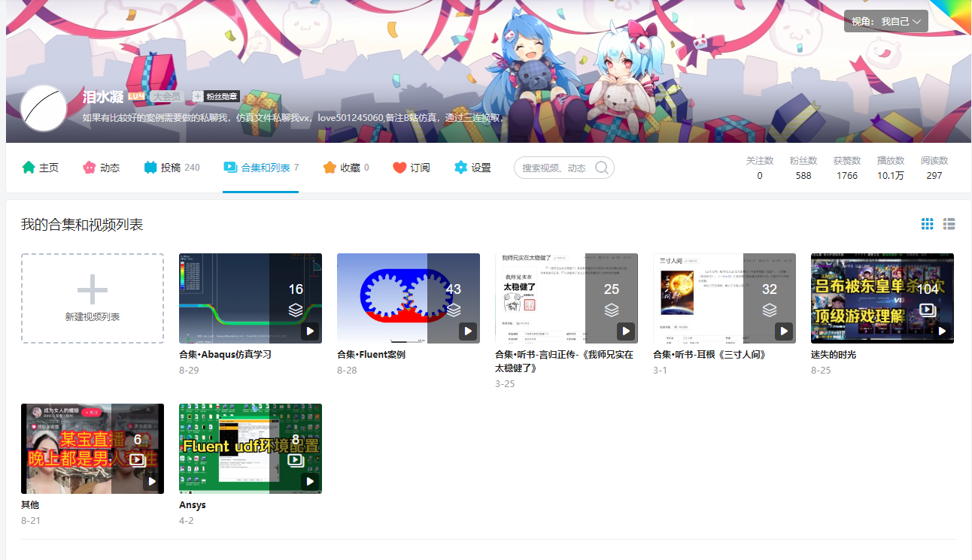
Task: Switch to list view layout
Action: click(949, 224)
